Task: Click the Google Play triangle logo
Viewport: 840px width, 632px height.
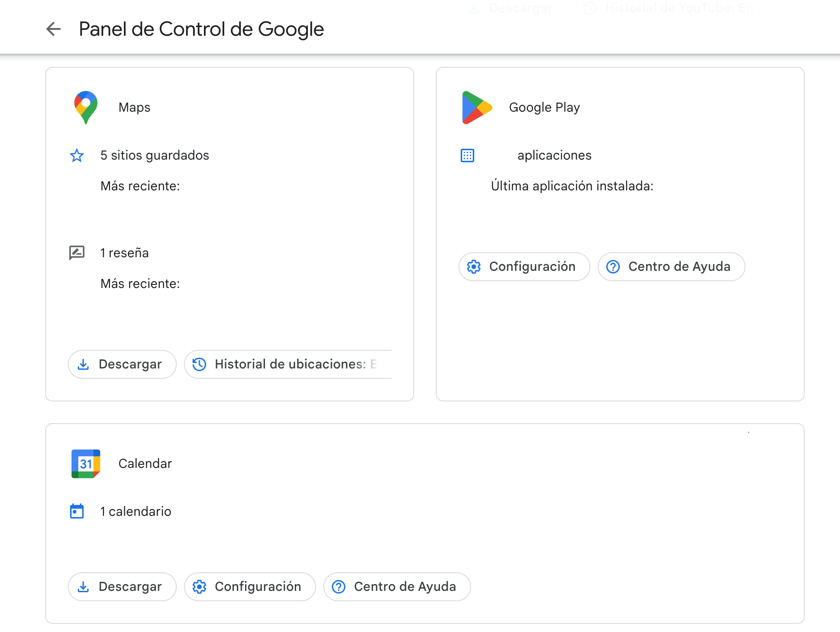Action: 477,108
